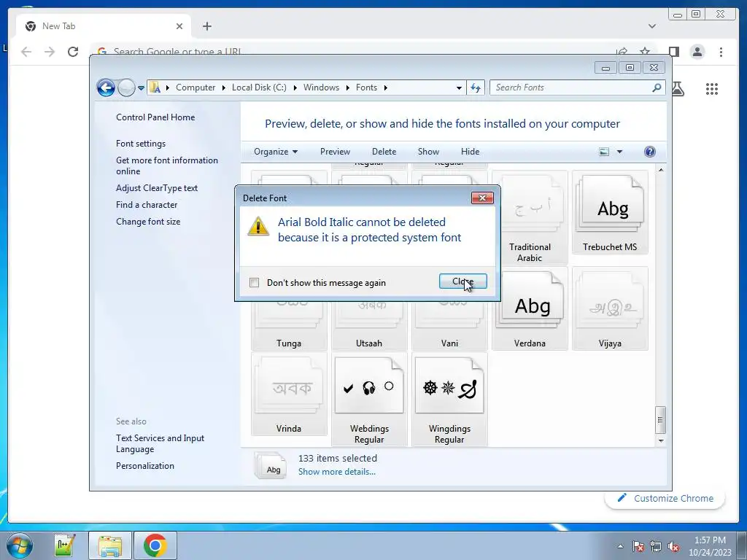The width and height of the screenshot is (747, 560).
Task: Click Show more details link
Action: click(337, 472)
